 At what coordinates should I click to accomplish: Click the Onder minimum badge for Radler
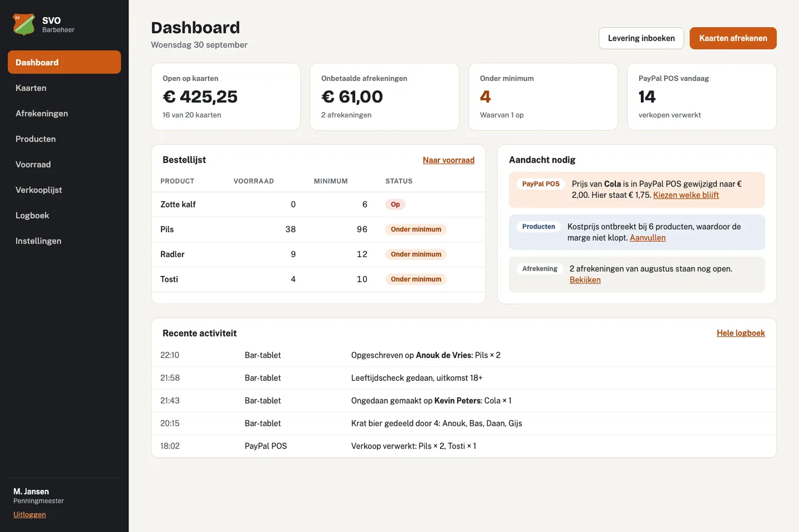416,254
